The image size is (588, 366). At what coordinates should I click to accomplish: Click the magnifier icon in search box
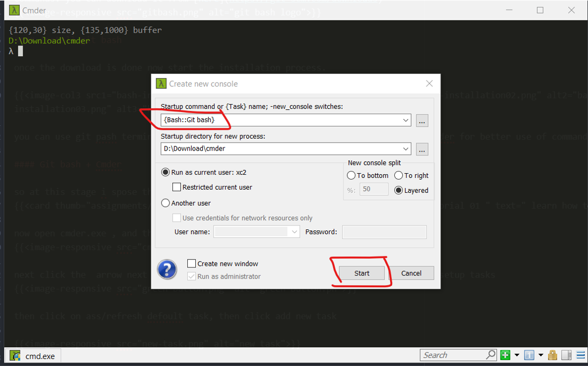click(x=490, y=354)
